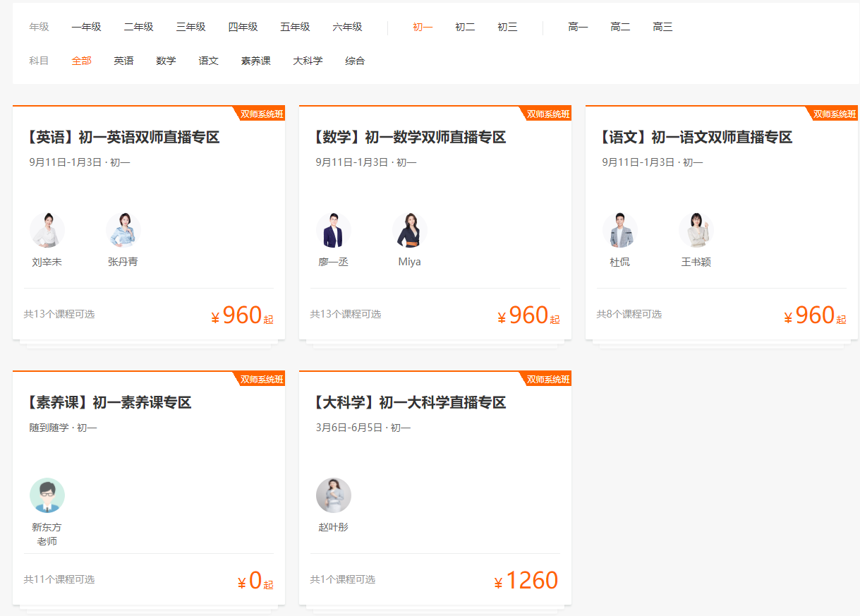Click teacher Miya's avatar photo

coord(410,230)
